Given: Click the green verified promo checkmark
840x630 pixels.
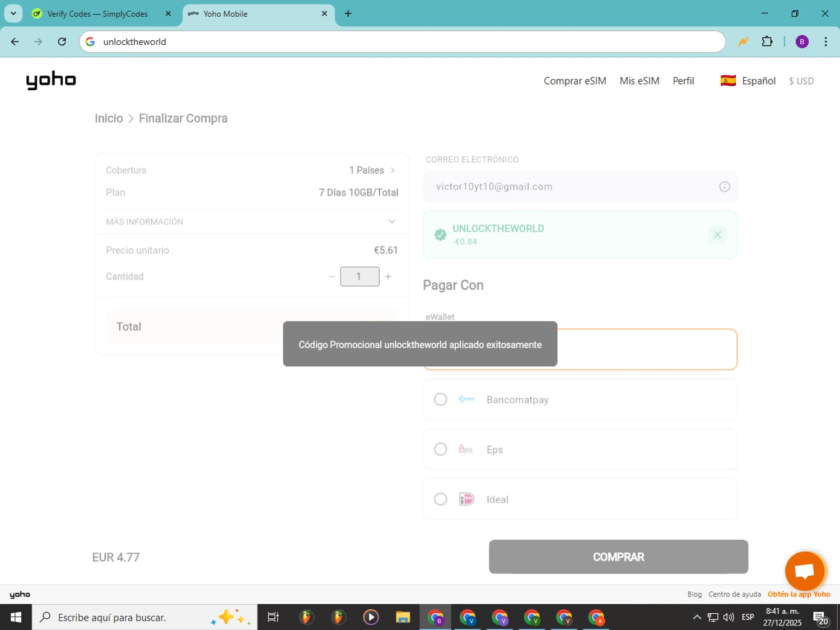Looking at the screenshot, I should (441, 235).
